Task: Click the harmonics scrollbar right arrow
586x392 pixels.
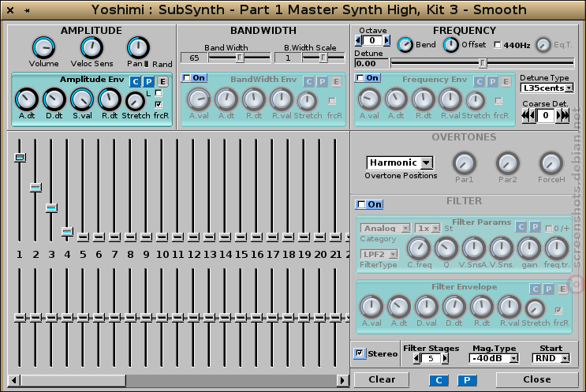Action: [342, 380]
